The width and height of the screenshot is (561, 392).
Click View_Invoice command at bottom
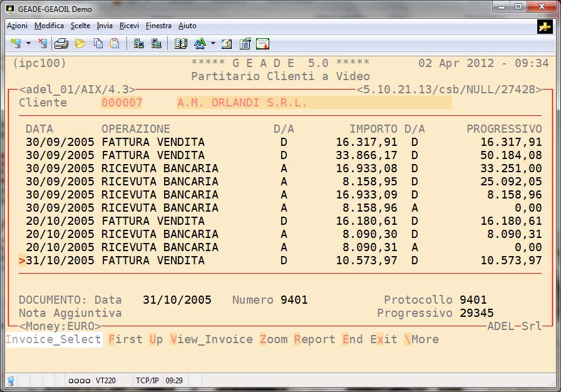(212, 339)
